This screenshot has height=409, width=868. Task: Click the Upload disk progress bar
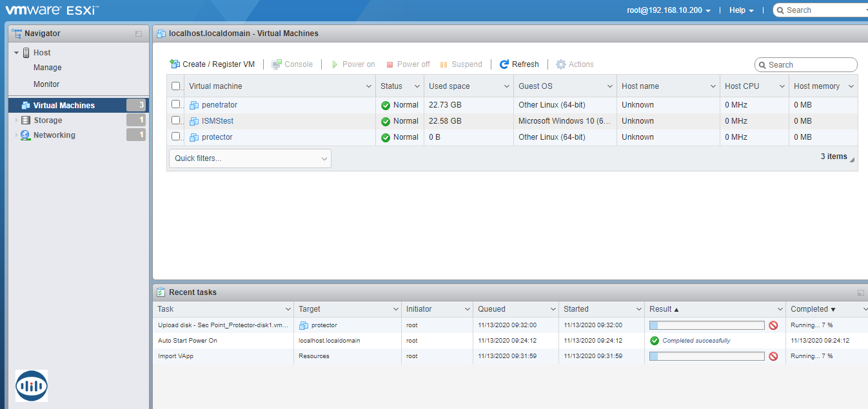click(x=706, y=325)
